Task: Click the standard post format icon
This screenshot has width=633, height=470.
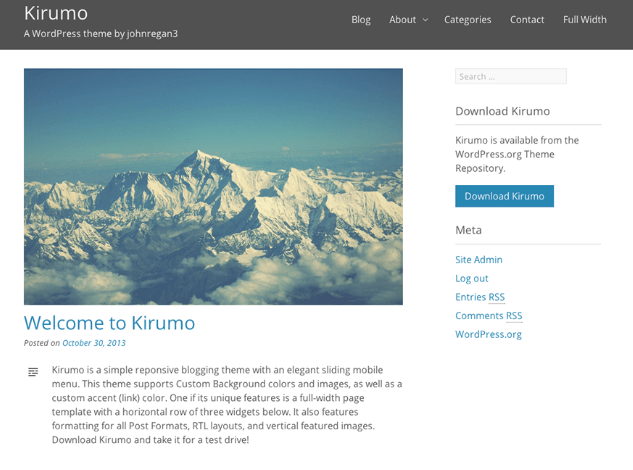Action: (x=33, y=372)
